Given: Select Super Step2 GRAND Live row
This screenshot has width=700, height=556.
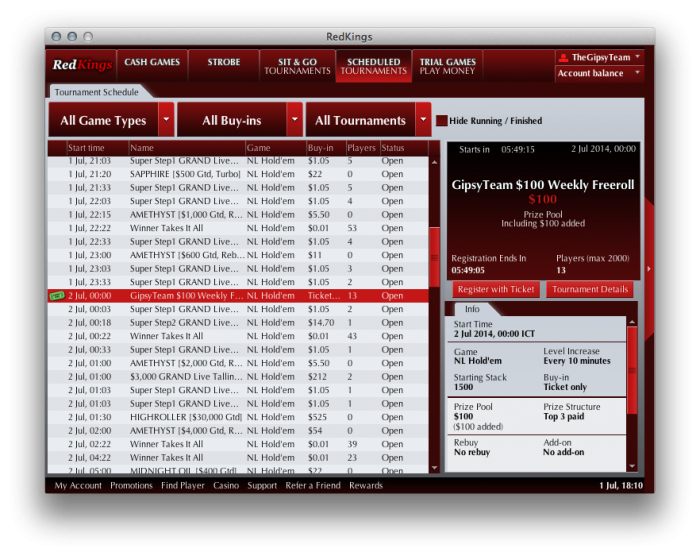Looking at the screenshot, I should click(238, 322).
